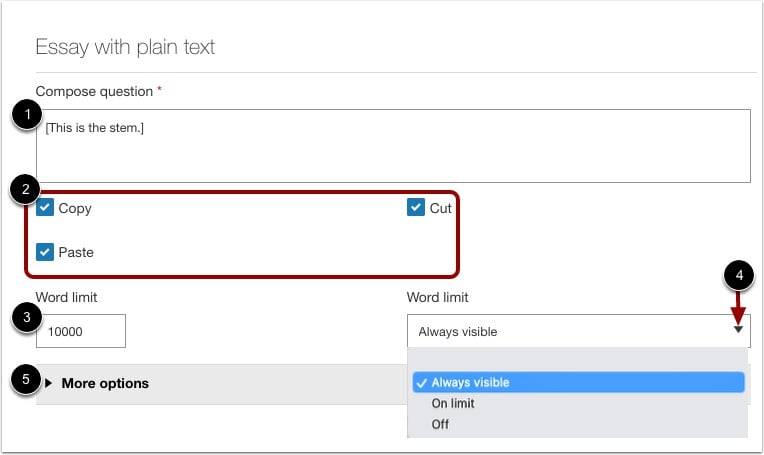764x455 pixels.
Task: Expand the More options triangle
Action: point(48,383)
